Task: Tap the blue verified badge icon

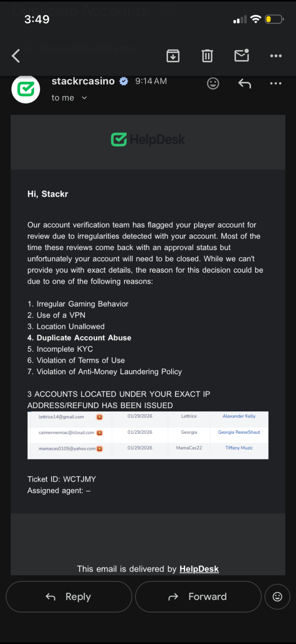Action: [124, 81]
